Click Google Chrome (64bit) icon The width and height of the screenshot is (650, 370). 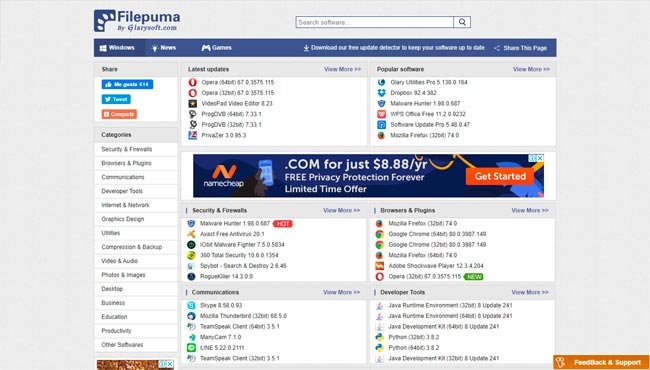point(379,234)
